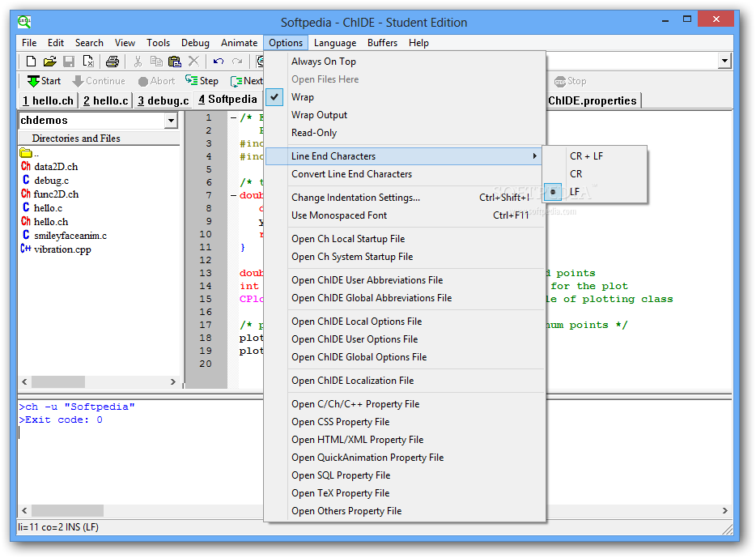
Task: Open func2D.ch in the file list
Action: [x=49, y=194]
